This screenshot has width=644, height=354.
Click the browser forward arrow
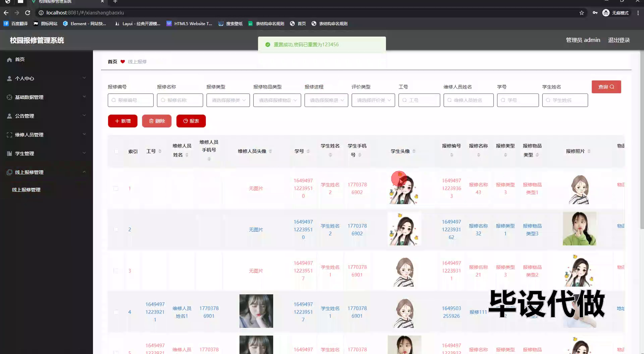17,13
